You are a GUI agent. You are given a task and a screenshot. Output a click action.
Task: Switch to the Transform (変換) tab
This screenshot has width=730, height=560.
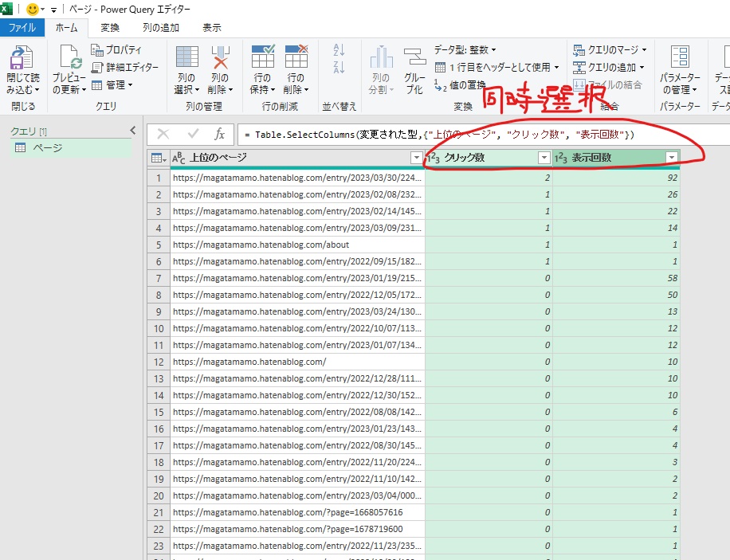click(110, 27)
